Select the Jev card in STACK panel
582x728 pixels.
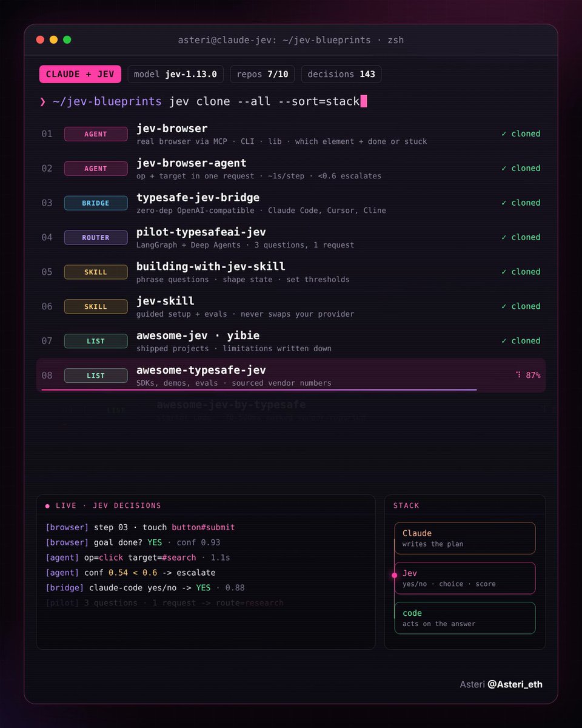coord(465,578)
